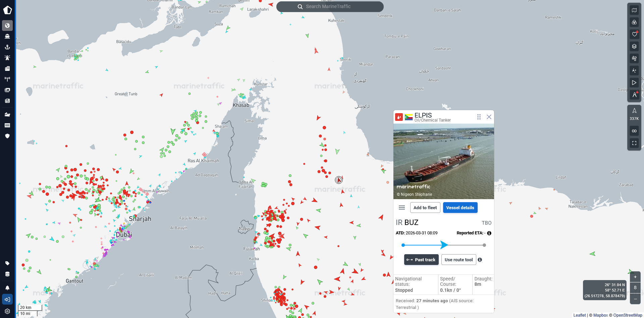Toggle the density maps network icon
Image resolution: width=644 pixels, height=318 pixels.
coord(634,71)
